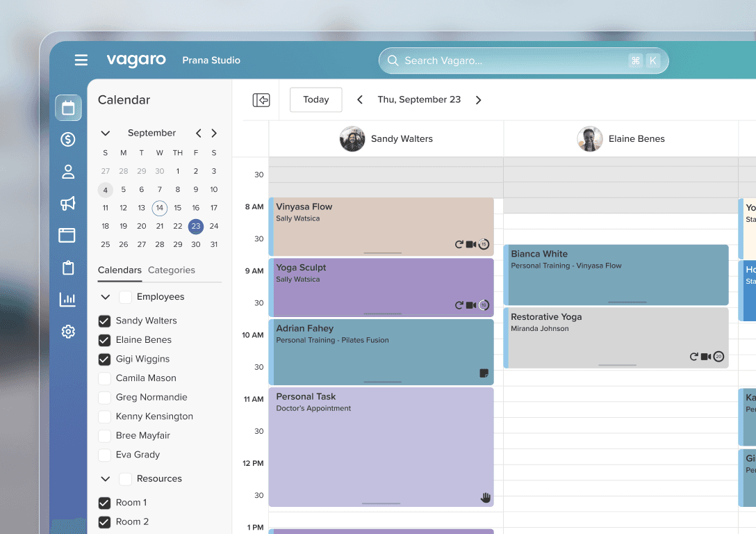Select the Calendars tab
756x534 pixels.
(x=120, y=270)
